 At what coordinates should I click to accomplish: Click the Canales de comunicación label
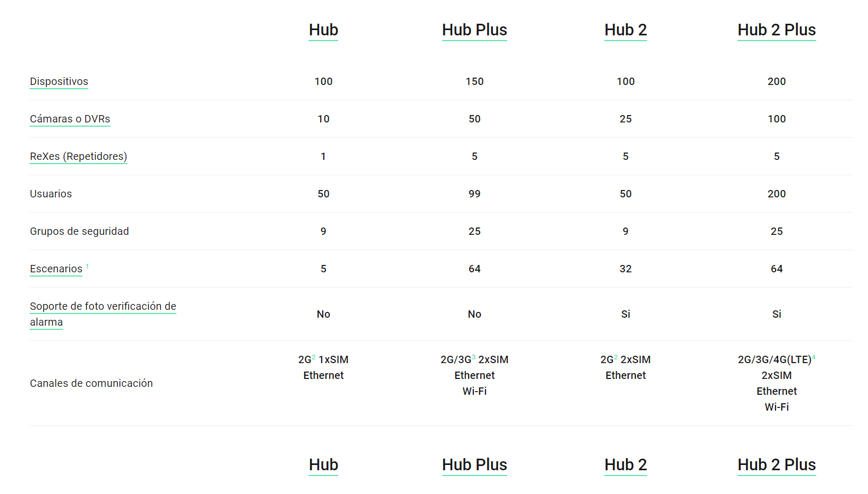click(91, 383)
